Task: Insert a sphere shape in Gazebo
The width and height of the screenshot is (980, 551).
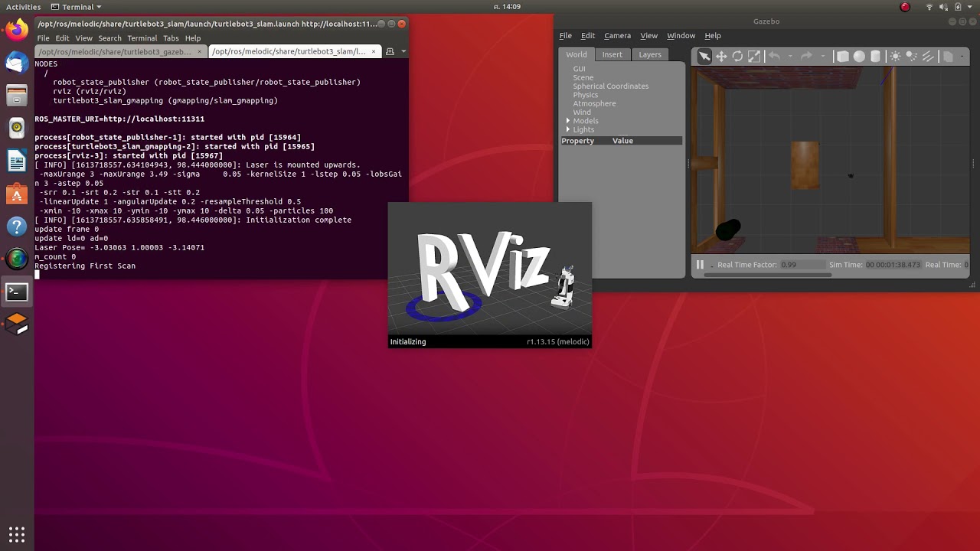Action: (859, 56)
